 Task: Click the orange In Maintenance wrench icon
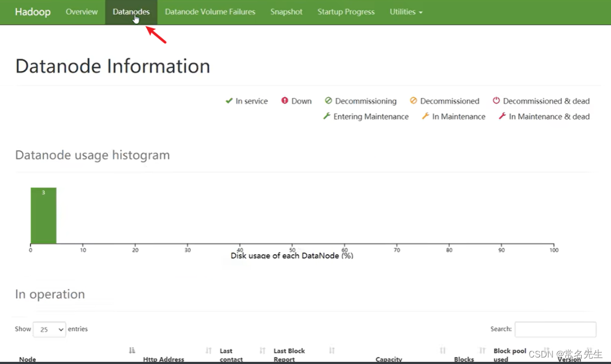coord(426,116)
